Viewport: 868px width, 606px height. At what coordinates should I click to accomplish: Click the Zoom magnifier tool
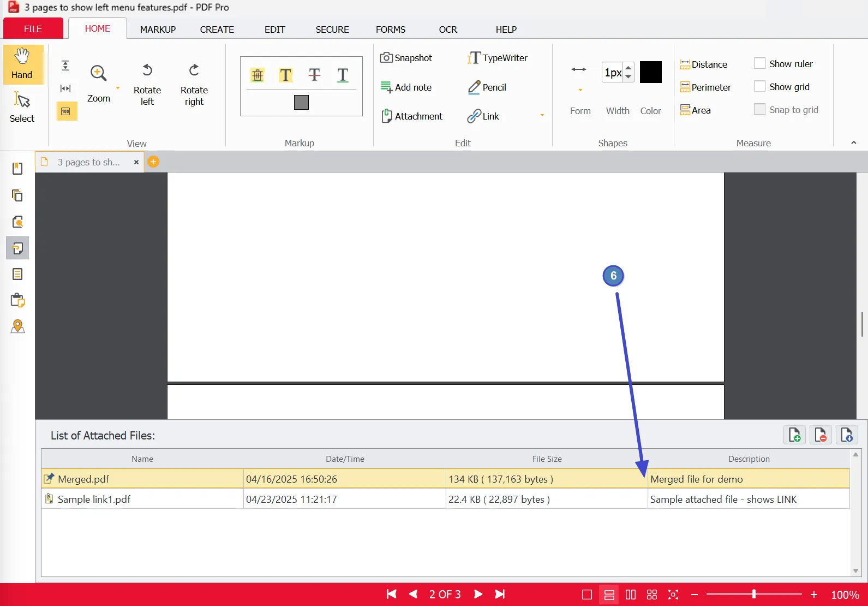98,84
